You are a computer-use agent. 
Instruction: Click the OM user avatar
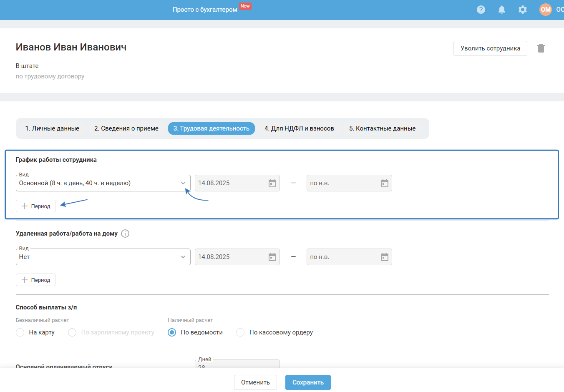tap(545, 10)
